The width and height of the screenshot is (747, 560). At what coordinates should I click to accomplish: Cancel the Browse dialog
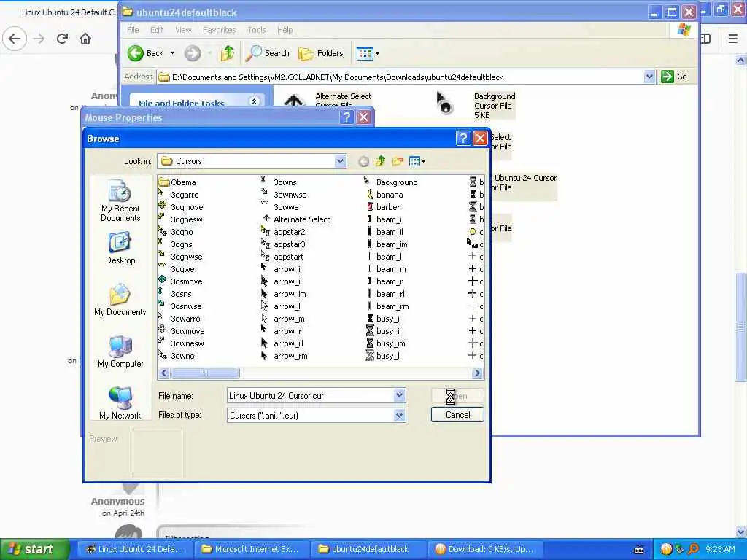457,414
